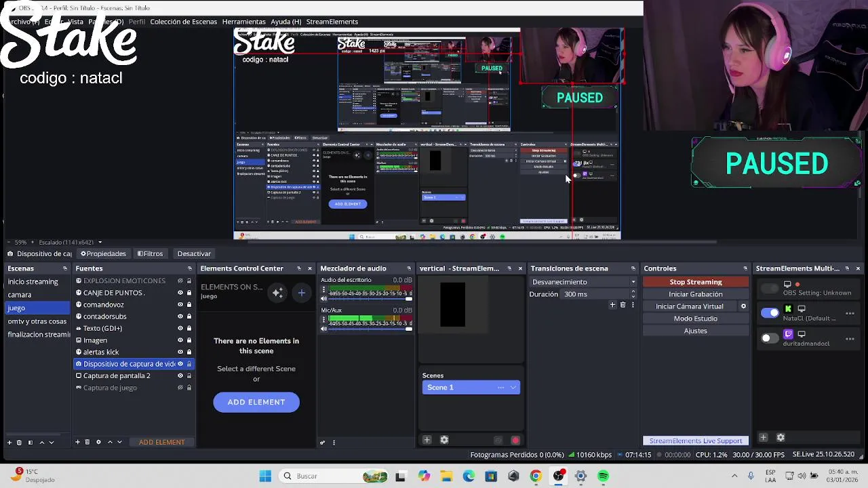Unlock the Texto (GDI+) source
Screen dimensions: 868x488
[x=189, y=329]
